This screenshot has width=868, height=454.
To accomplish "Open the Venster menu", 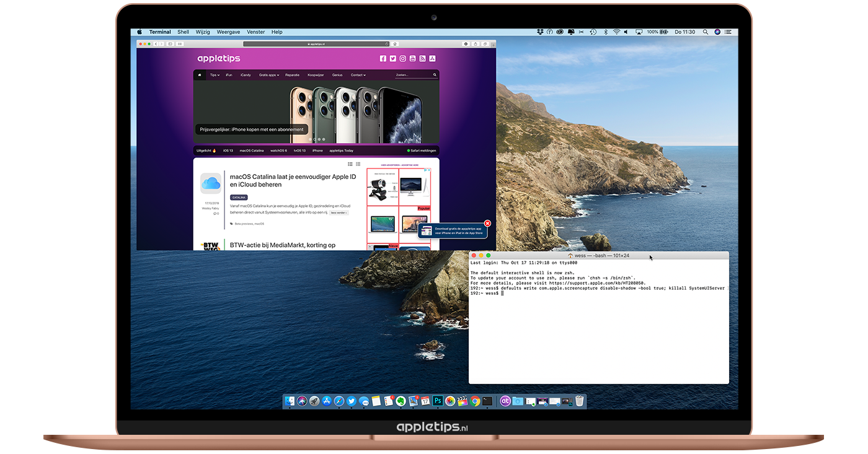I will pos(256,32).
